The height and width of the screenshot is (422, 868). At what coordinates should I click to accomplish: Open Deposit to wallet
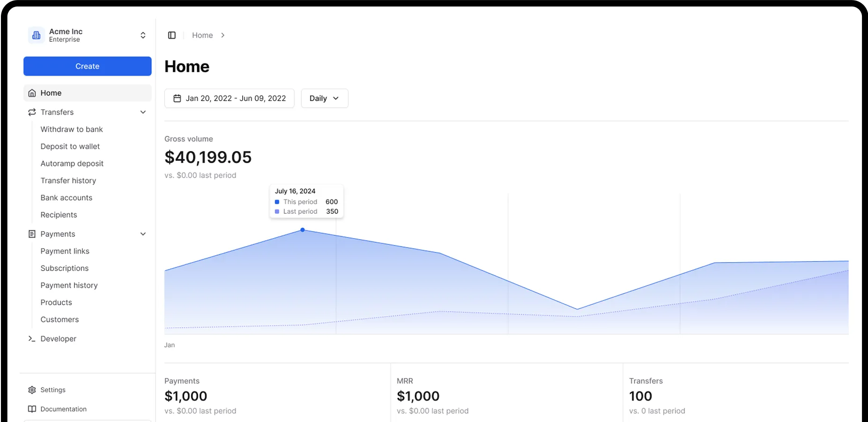(x=70, y=146)
